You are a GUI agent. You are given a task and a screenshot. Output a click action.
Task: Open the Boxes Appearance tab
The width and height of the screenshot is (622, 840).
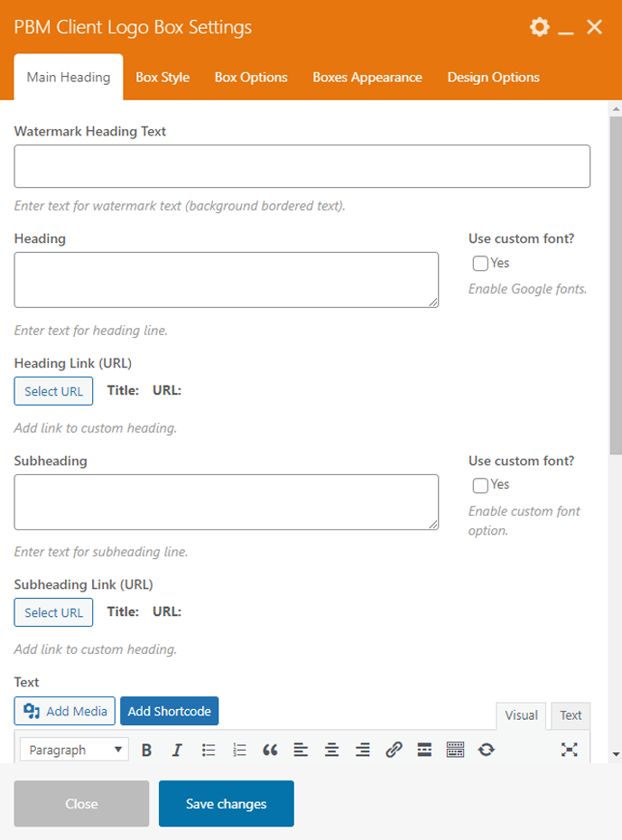(x=367, y=78)
